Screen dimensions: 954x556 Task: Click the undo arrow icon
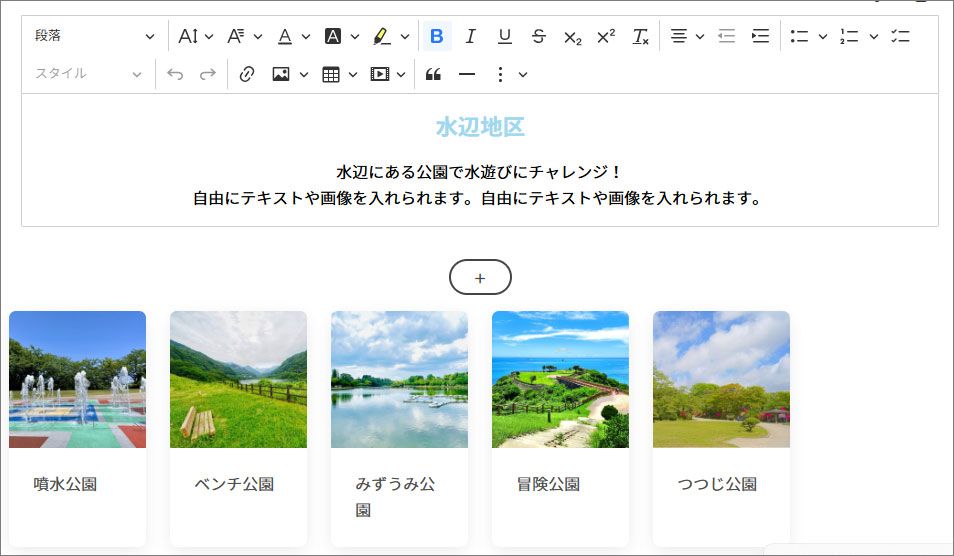(x=175, y=74)
